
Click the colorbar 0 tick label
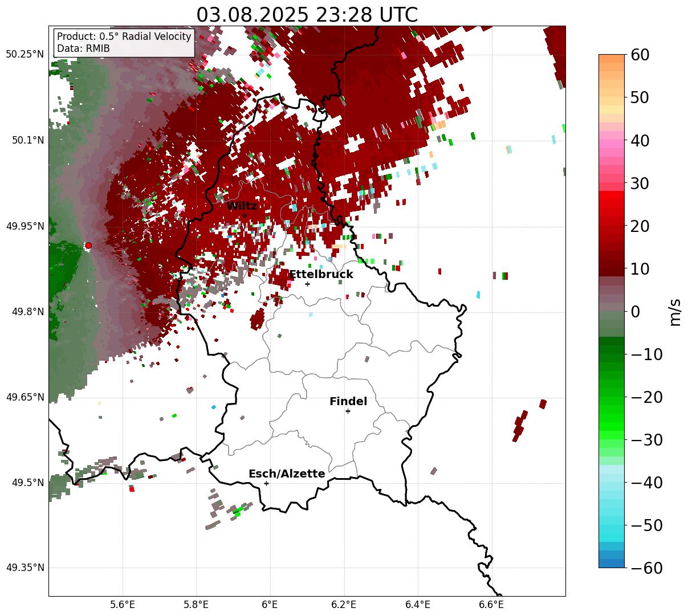point(635,311)
